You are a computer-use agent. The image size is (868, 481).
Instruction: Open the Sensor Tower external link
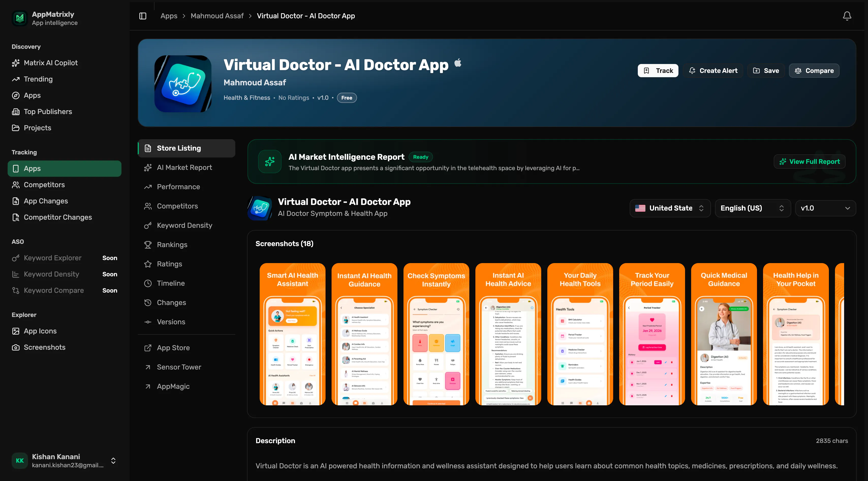coord(186,367)
